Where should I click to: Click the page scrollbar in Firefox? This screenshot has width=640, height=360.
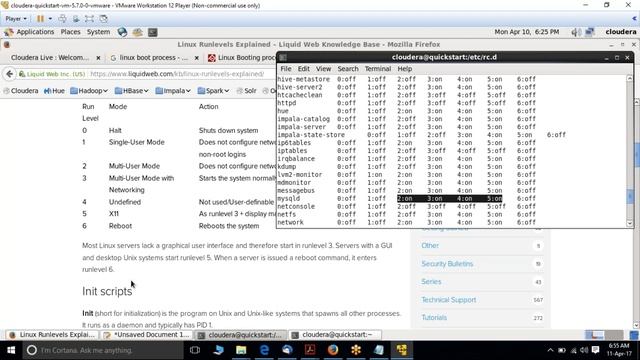point(637,155)
